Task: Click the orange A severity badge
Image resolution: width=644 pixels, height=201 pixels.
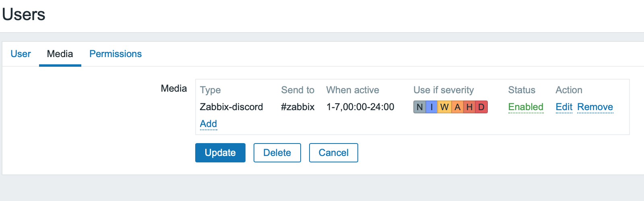Action: pyautogui.click(x=457, y=107)
